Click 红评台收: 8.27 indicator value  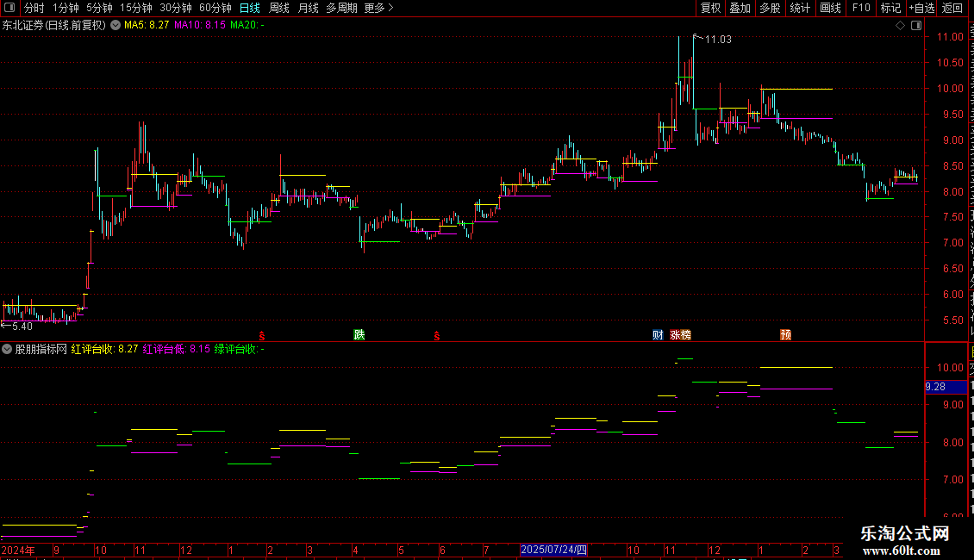tap(104, 350)
